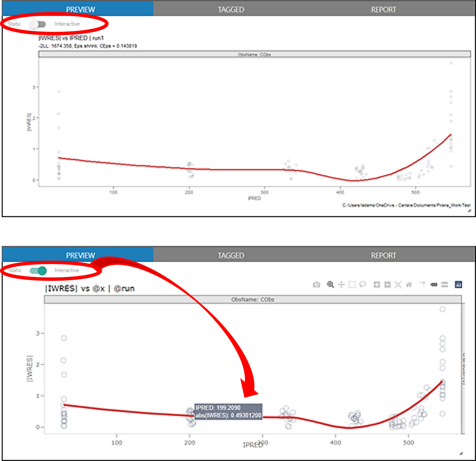Screen dimensions: 476x461
Task: Choose the Lasso Select tool
Action: coord(363,284)
